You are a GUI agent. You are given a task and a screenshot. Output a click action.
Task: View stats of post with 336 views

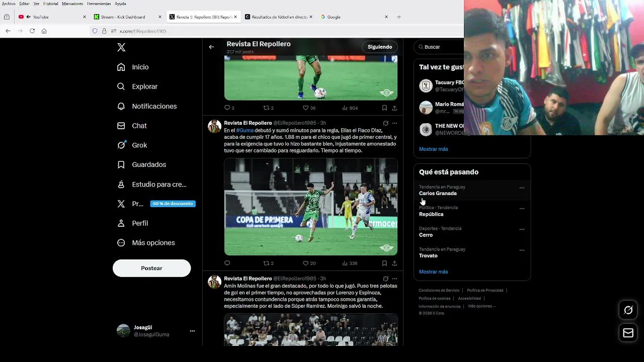(x=350, y=263)
